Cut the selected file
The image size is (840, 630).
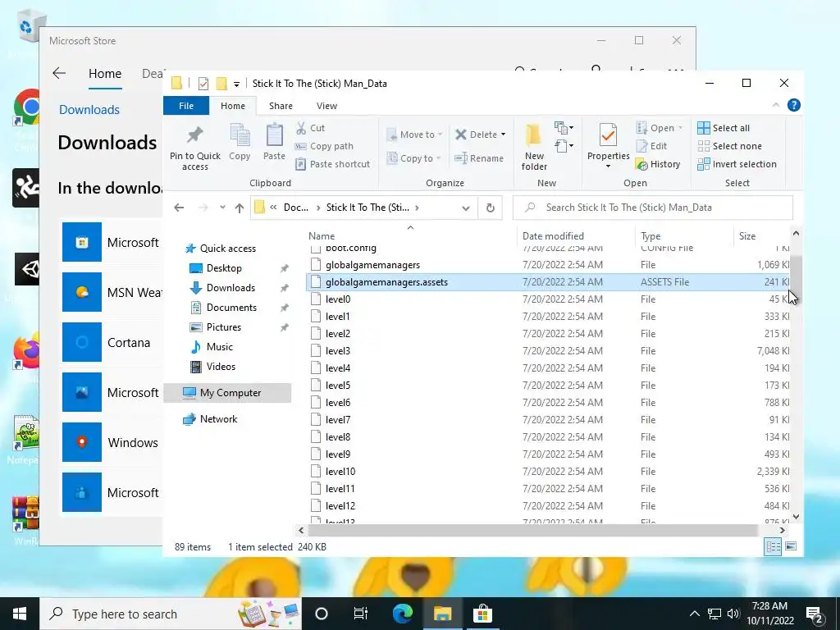(310, 128)
